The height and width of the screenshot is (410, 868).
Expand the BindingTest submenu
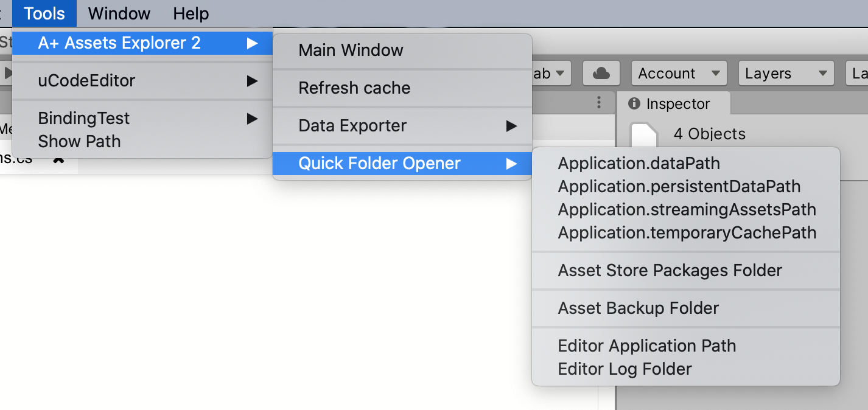pyautogui.click(x=142, y=119)
